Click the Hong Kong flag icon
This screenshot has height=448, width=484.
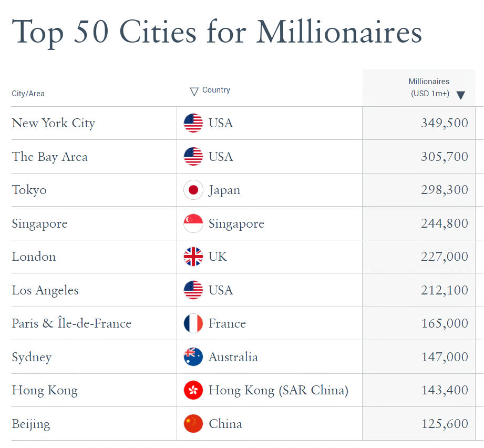(193, 390)
